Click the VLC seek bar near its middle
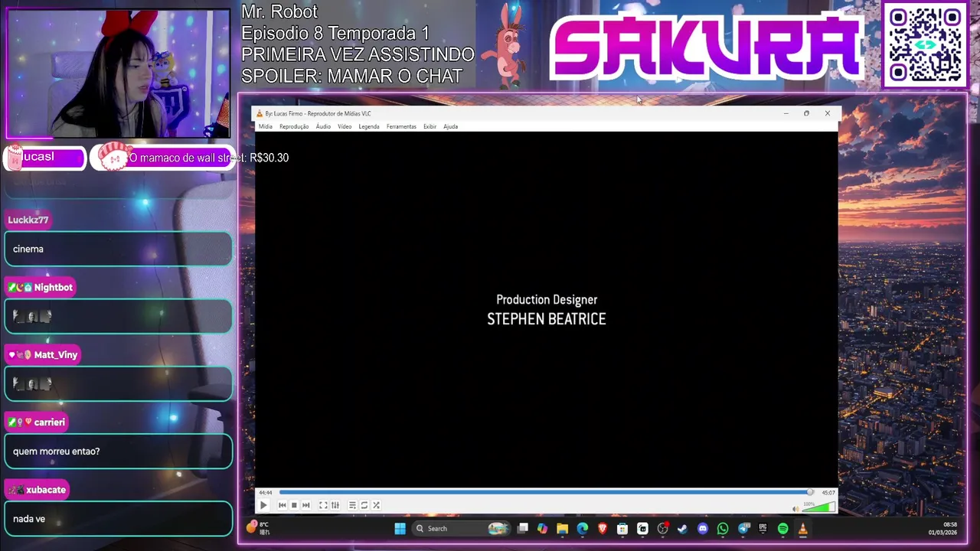The width and height of the screenshot is (980, 551). coord(547,492)
